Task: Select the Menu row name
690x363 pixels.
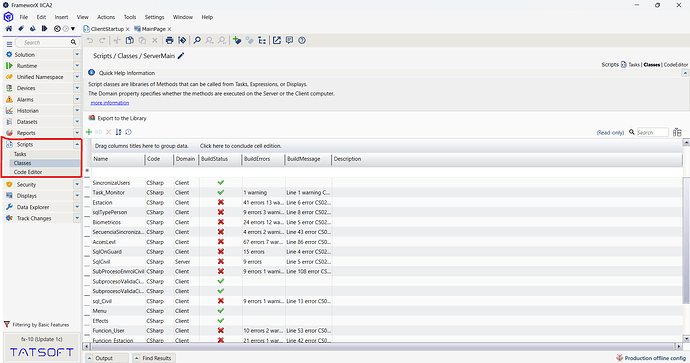Action: coord(99,311)
